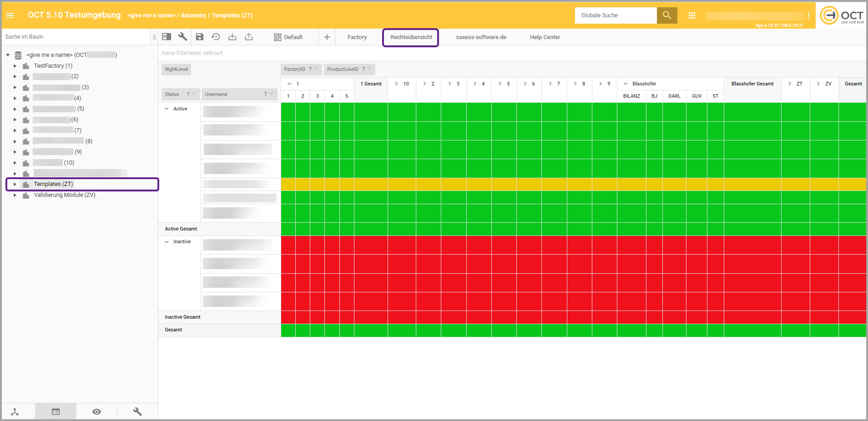Click the FactoryID field chip

[301, 69]
